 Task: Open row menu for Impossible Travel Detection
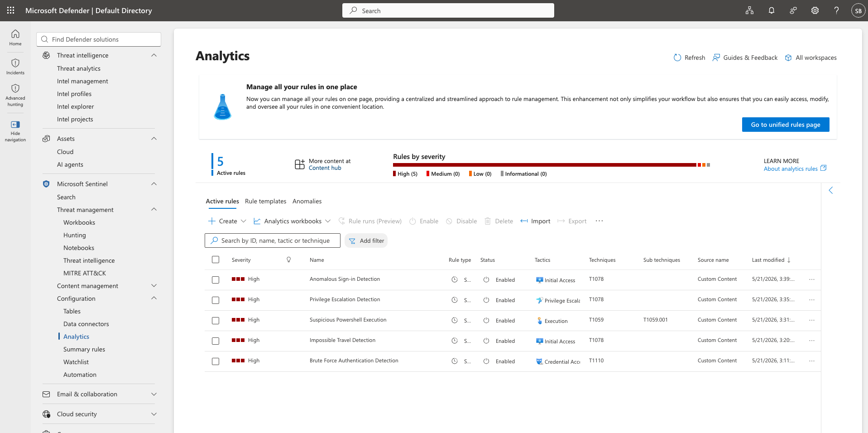[x=812, y=341]
